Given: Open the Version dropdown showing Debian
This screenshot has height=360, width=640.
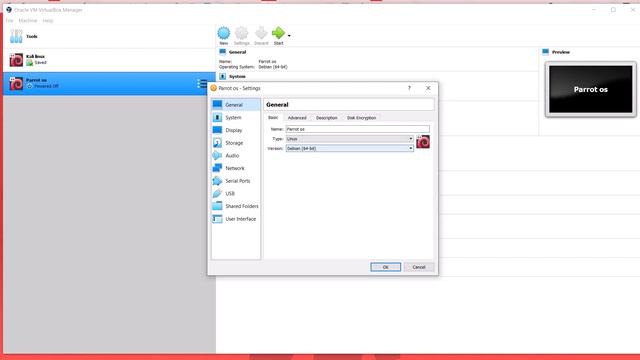Looking at the screenshot, I should (349, 149).
